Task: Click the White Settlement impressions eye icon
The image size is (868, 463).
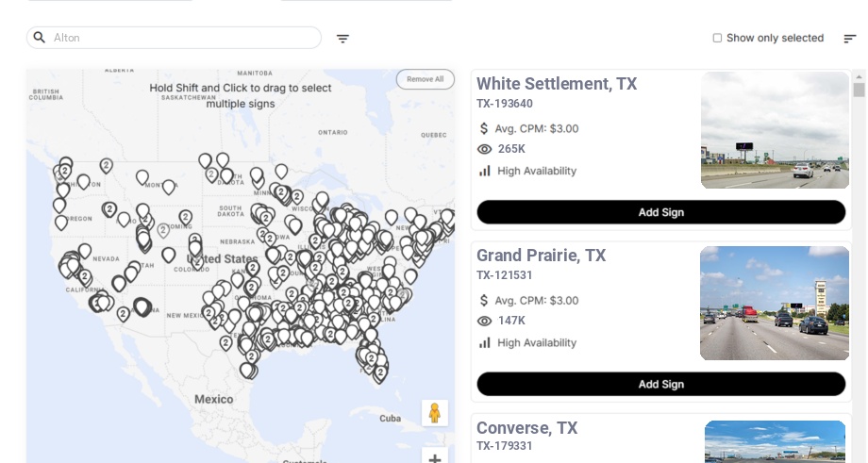Action: click(x=485, y=149)
